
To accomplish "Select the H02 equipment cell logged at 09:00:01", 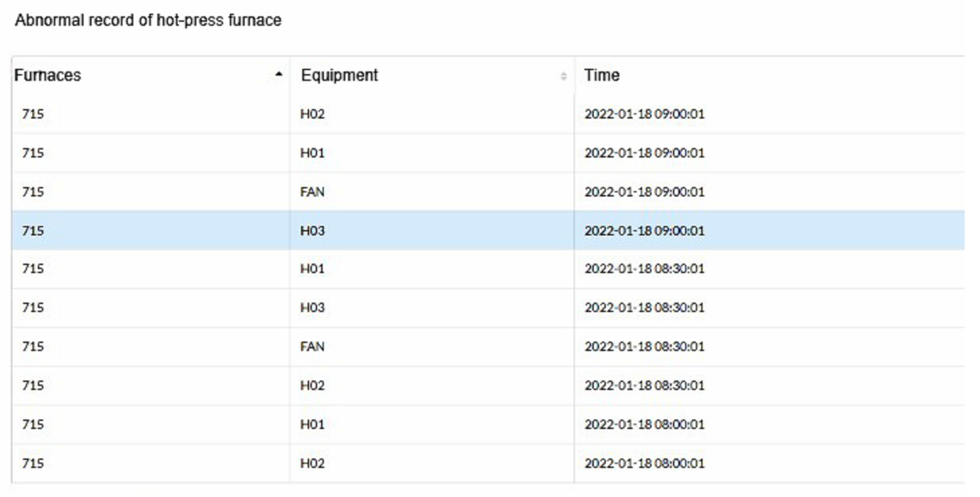I will coord(312,114).
